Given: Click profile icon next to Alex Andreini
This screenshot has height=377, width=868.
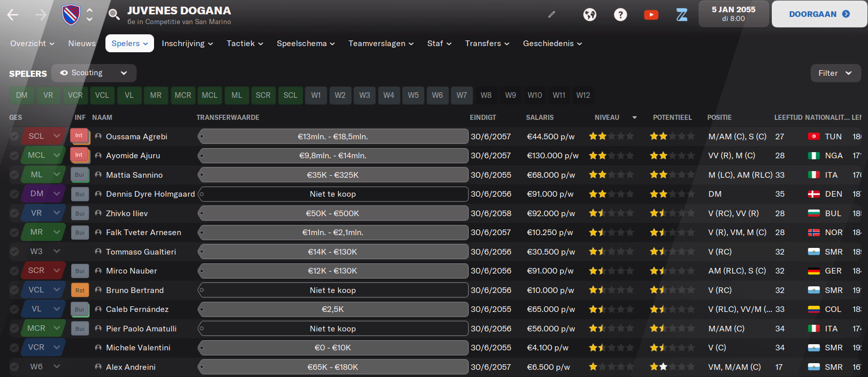Looking at the screenshot, I should click(x=98, y=367).
